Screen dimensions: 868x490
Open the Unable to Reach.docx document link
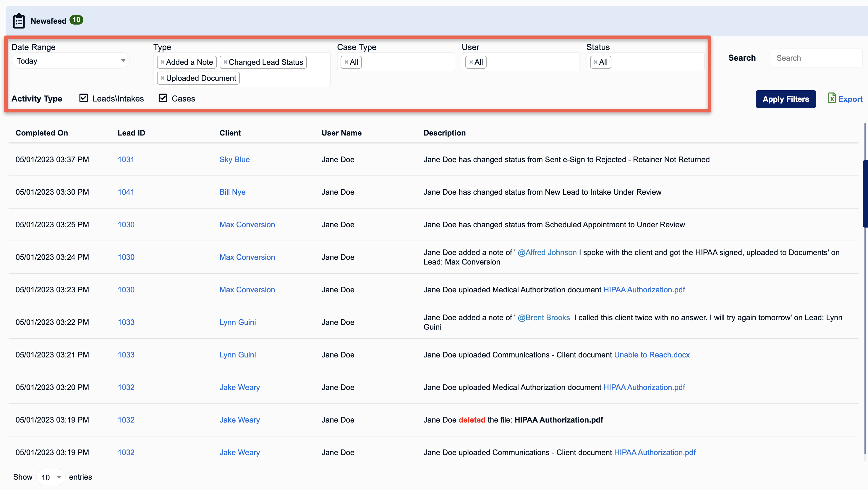[x=652, y=355]
